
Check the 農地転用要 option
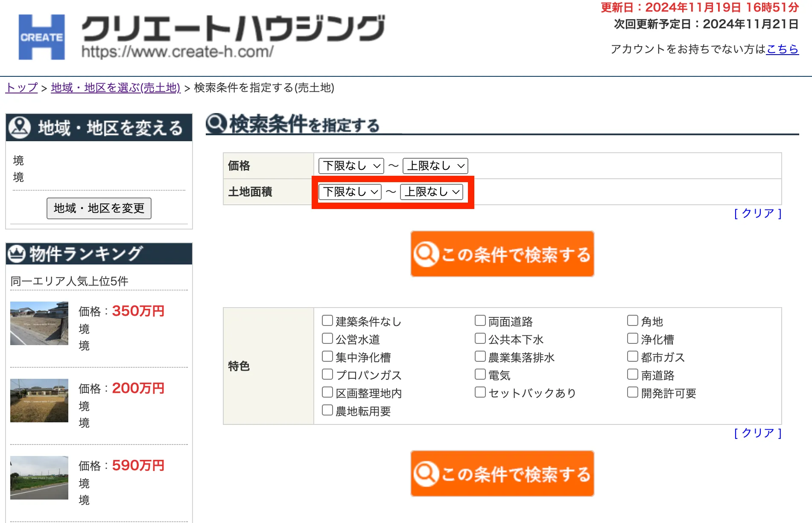pyautogui.click(x=327, y=410)
